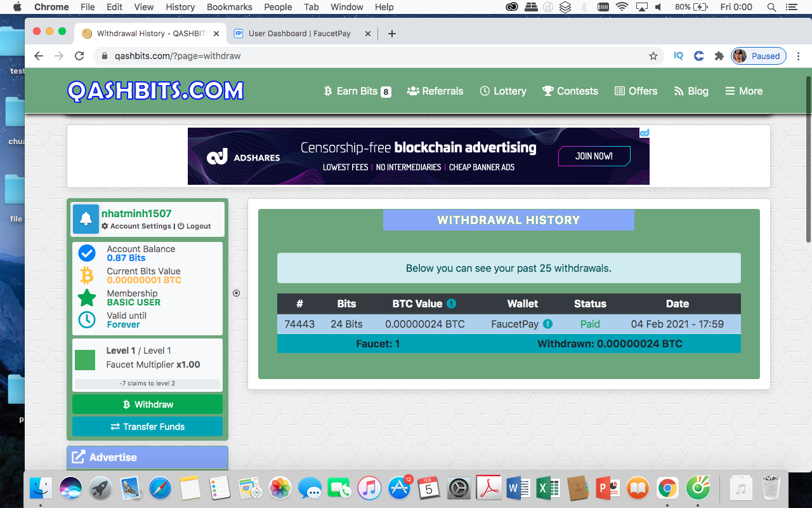
Task: Open Photos from the Dock
Action: 280,488
